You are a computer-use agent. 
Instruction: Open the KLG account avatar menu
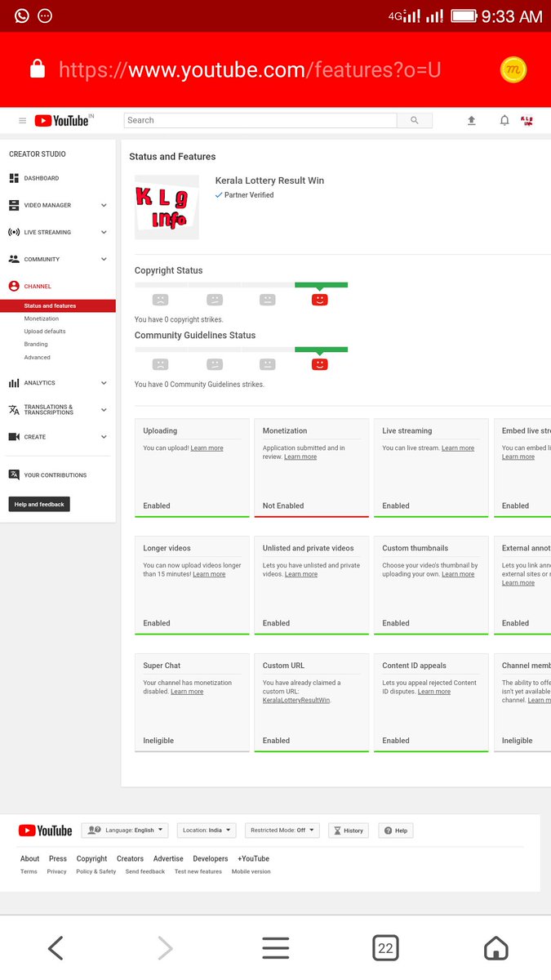tap(527, 121)
